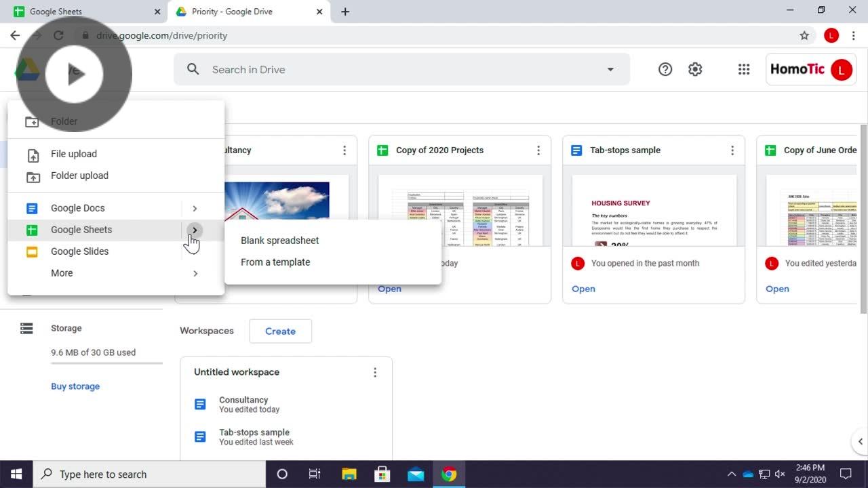Click the storage usage bar

[x=106, y=363]
